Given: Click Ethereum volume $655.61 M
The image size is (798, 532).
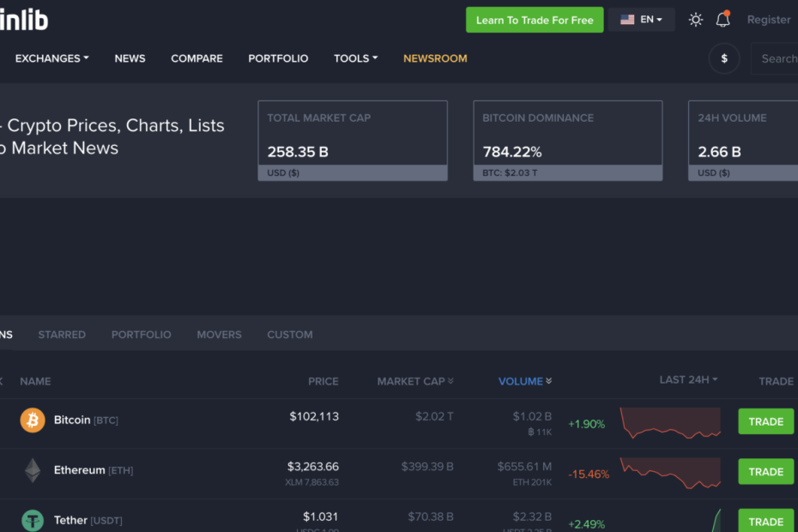Looking at the screenshot, I should 524,466.
